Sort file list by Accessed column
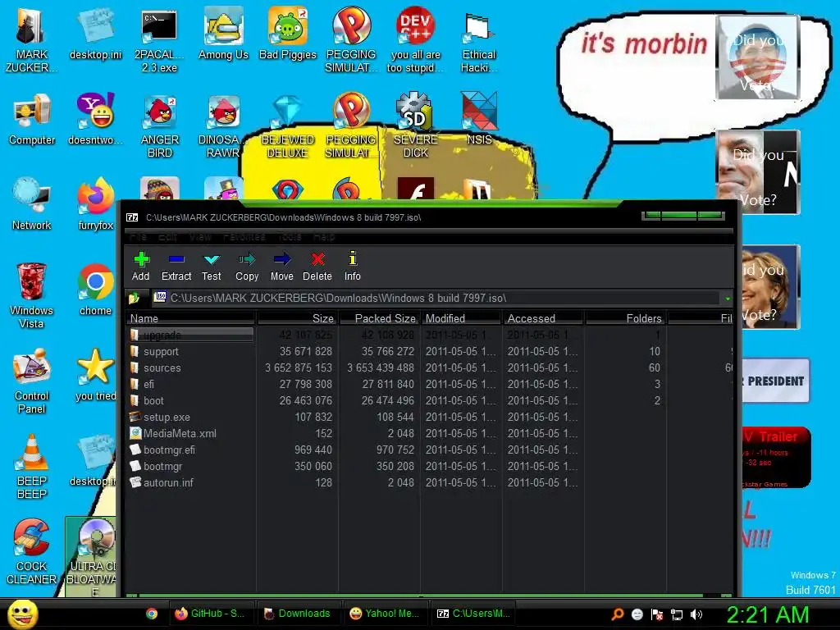Image resolution: width=840 pixels, height=630 pixels. pos(543,318)
